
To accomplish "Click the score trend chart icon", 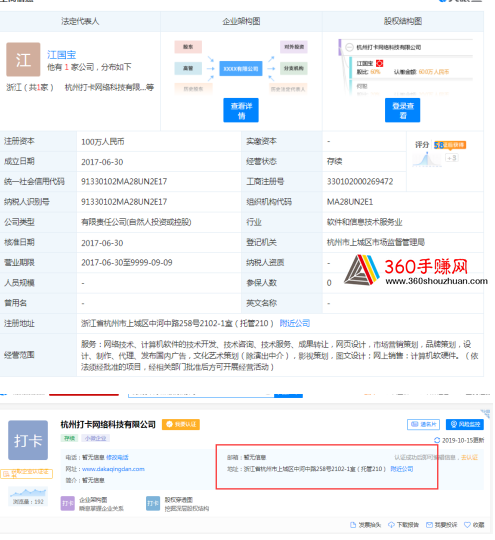I will click(426, 159).
